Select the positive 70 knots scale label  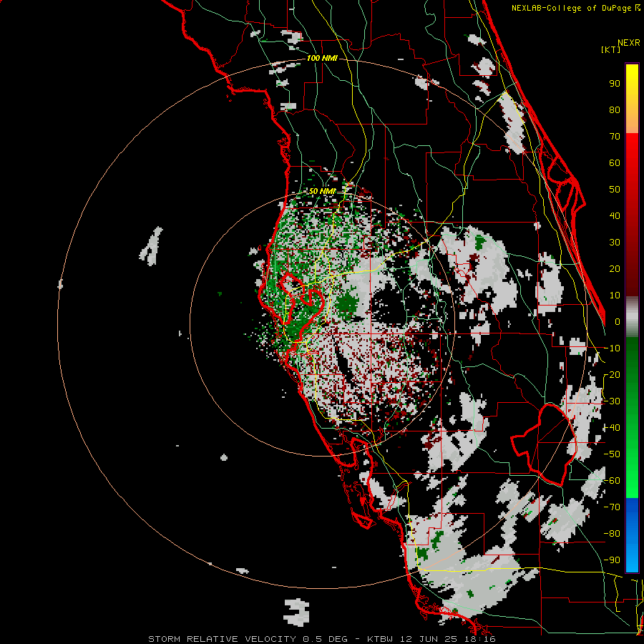(x=615, y=137)
